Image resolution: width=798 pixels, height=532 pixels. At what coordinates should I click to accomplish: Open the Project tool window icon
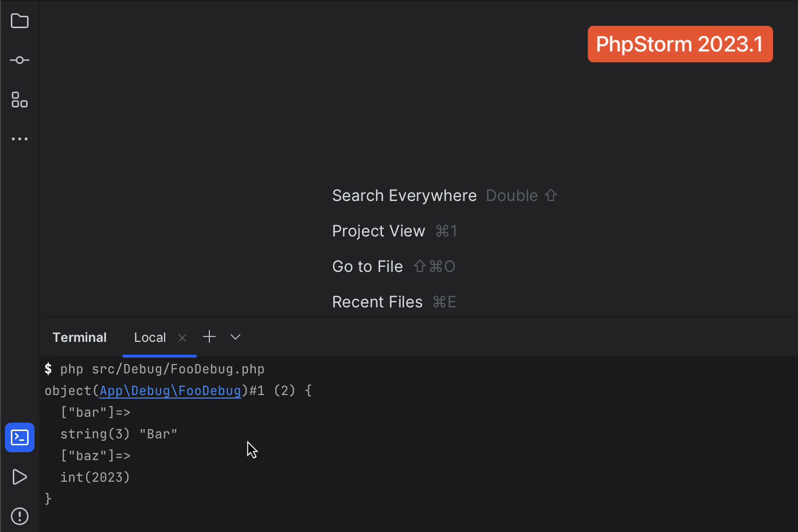(20, 21)
